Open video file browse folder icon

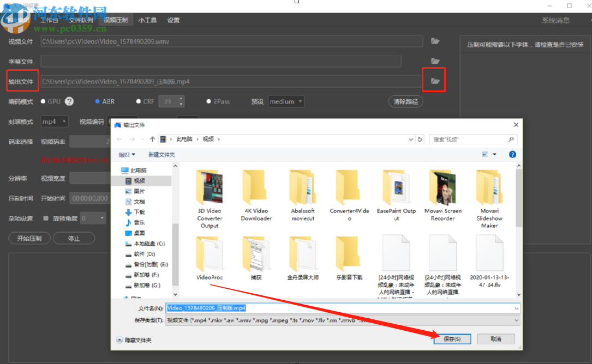435,41
